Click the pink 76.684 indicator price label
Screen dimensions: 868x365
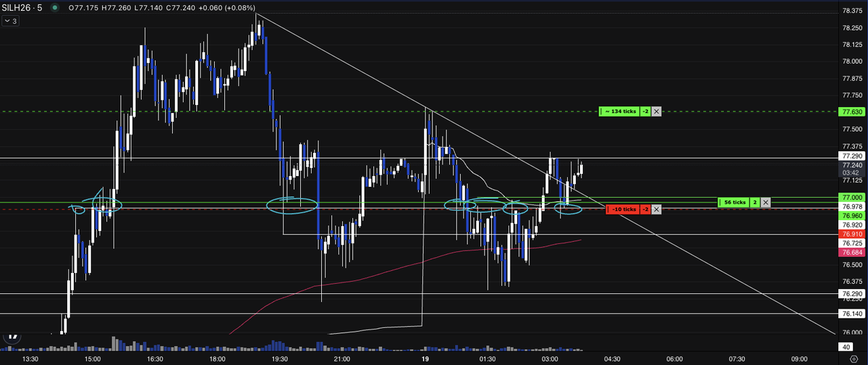tap(851, 252)
